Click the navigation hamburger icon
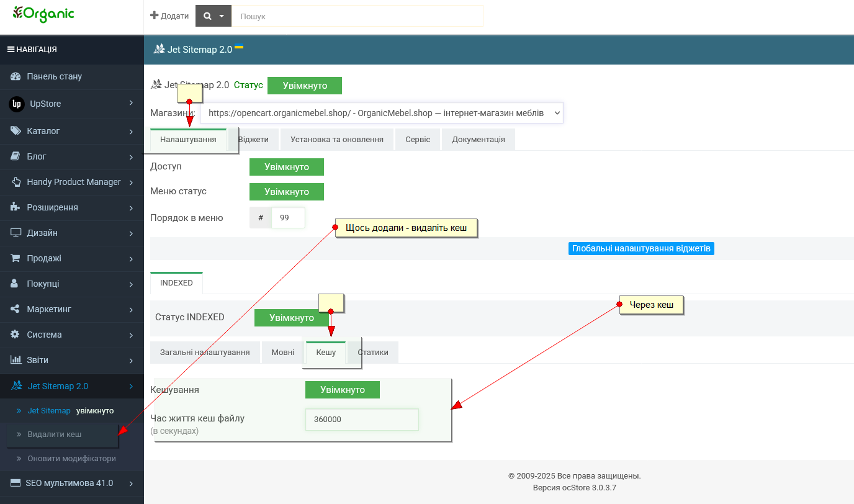This screenshot has width=854, height=504. pos(11,49)
